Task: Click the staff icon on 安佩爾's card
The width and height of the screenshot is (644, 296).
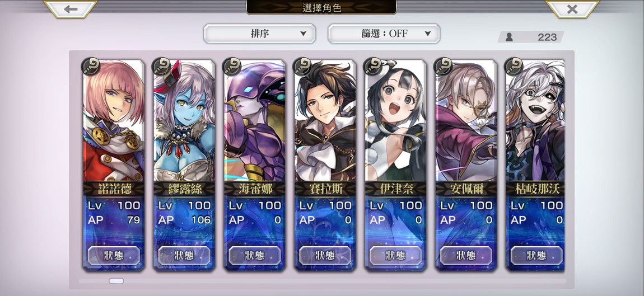Action: (443, 66)
